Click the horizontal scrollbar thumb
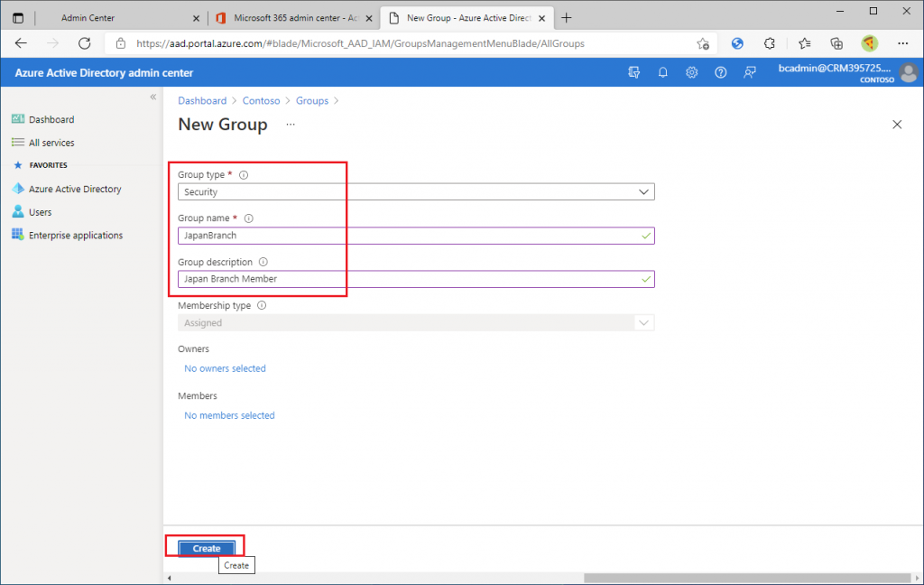 click(x=747, y=578)
